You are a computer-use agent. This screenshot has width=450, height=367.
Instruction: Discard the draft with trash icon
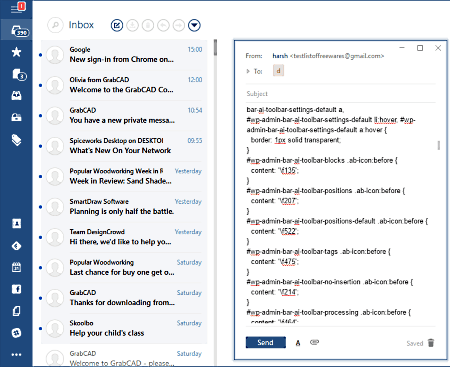point(431,343)
